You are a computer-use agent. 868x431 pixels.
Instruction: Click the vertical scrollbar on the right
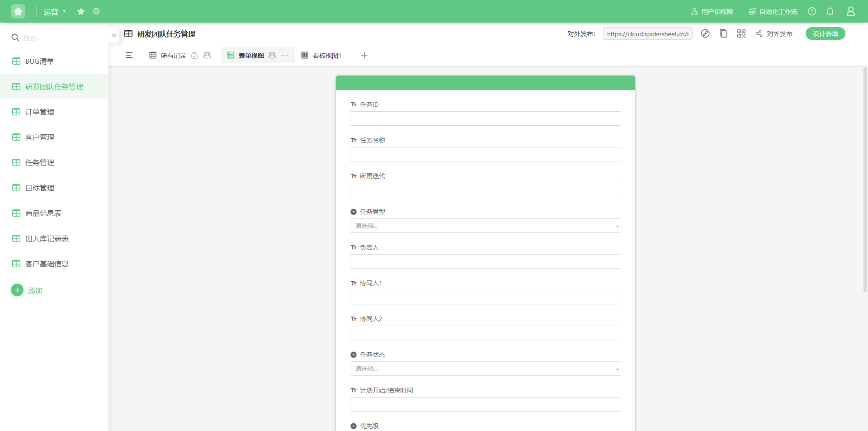pos(865,180)
